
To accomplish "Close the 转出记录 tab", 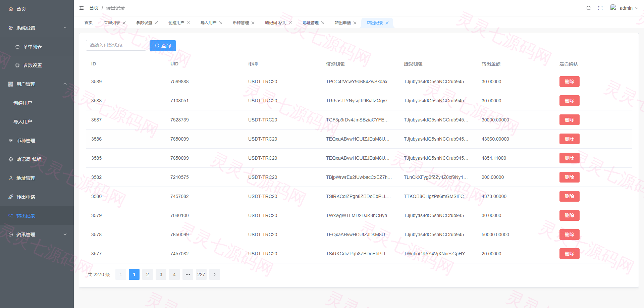I will (x=387, y=23).
